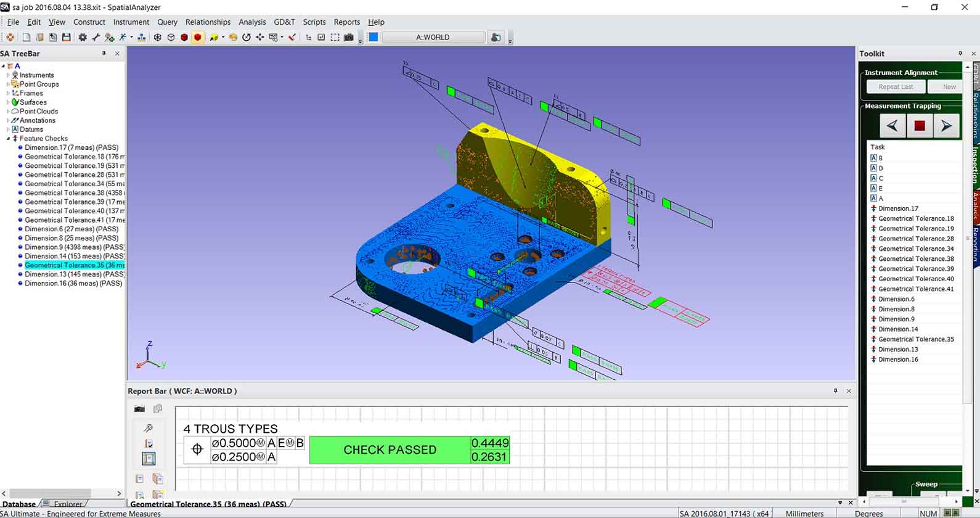Toggle pin on SA TreeBar panel
The image size is (980, 518).
pos(104,54)
